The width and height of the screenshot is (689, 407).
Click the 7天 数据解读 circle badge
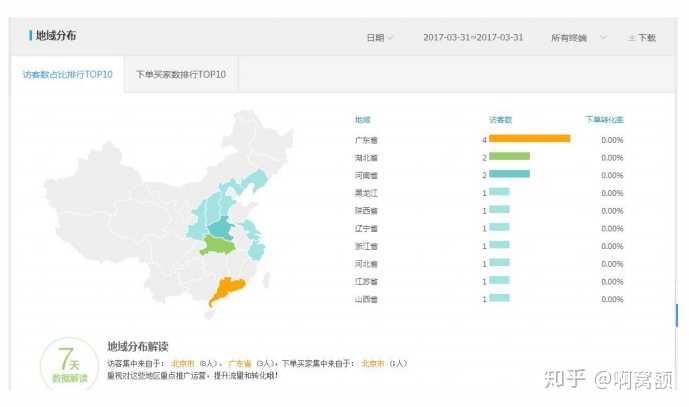(x=69, y=363)
